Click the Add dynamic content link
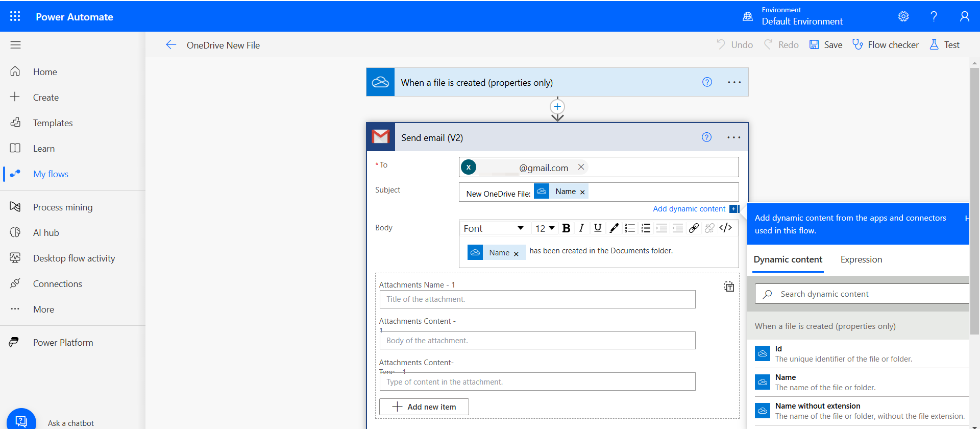Image resolution: width=980 pixels, height=429 pixels. coord(689,209)
